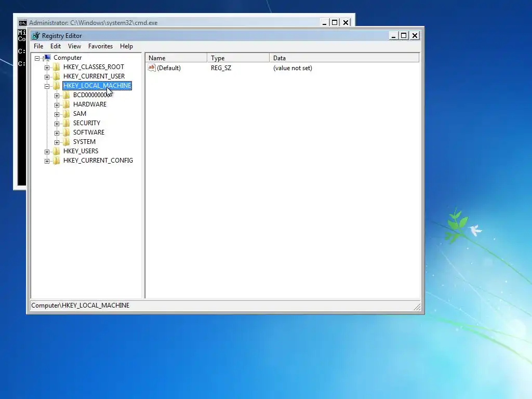
Task: Open the View menu
Action: pyautogui.click(x=74, y=46)
